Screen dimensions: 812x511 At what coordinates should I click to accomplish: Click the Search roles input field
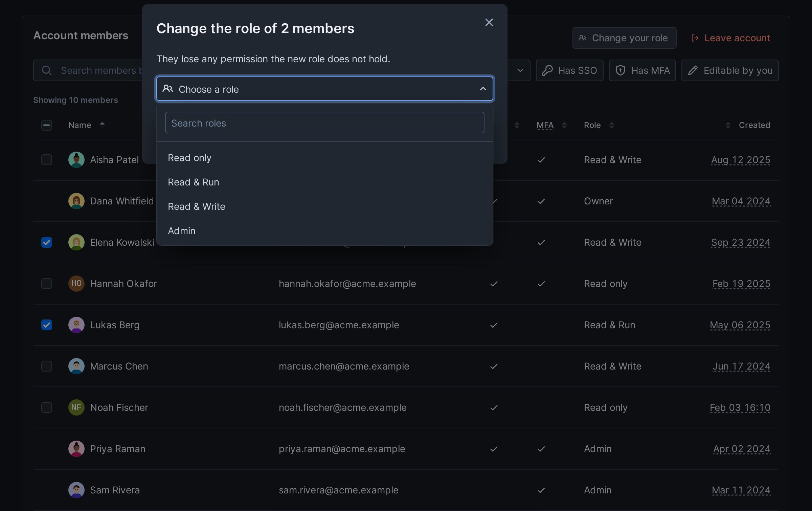click(x=324, y=123)
